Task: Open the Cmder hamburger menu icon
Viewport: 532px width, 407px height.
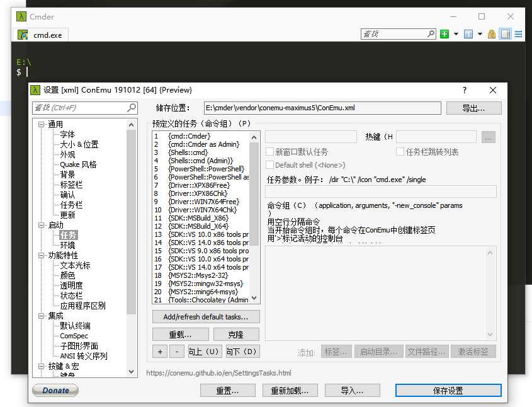Action: pyautogui.click(x=518, y=34)
